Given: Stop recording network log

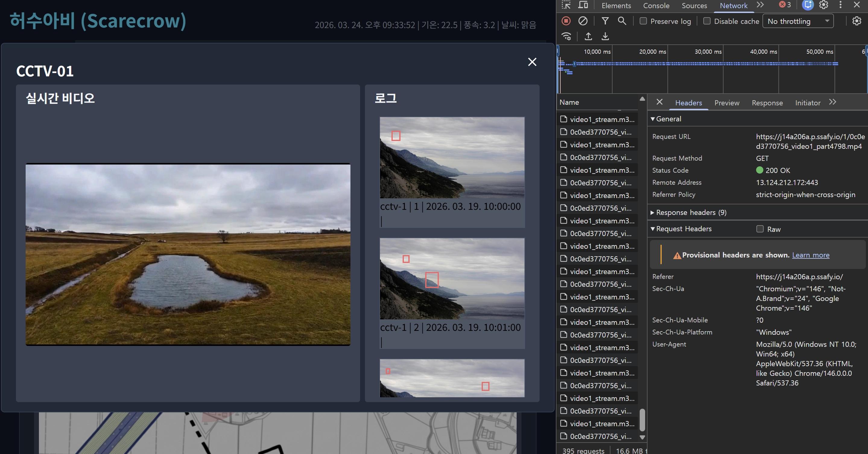Looking at the screenshot, I should tap(566, 21).
